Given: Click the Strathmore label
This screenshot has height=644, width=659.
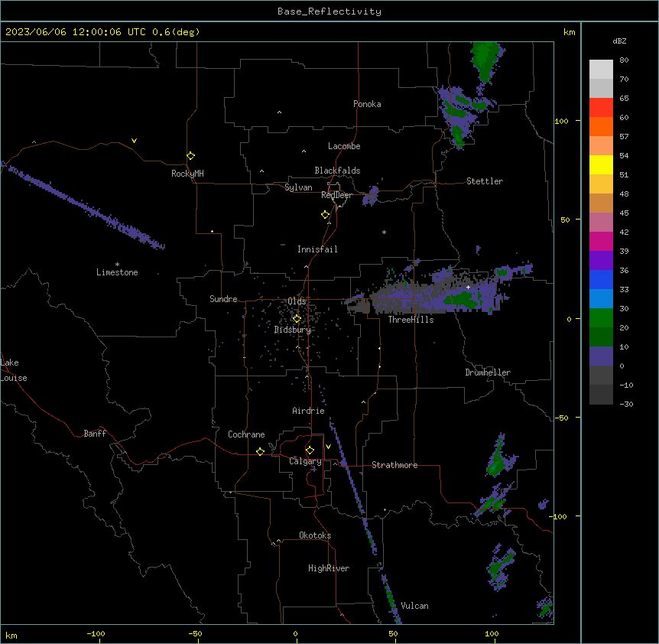Looking at the screenshot, I should point(394,465).
